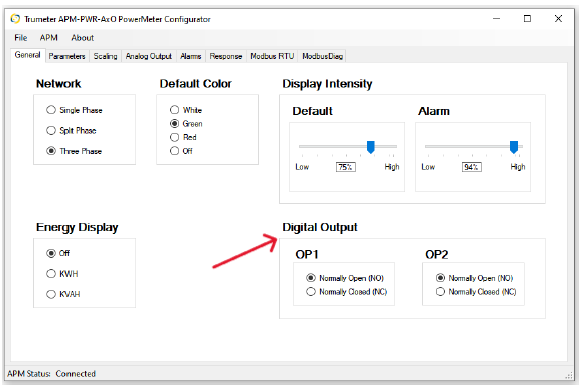Screen dimensions: 580x389
Task: Click the Trumeter app icon in title bar
Action: pyautogui.click(x=15, y=18)
